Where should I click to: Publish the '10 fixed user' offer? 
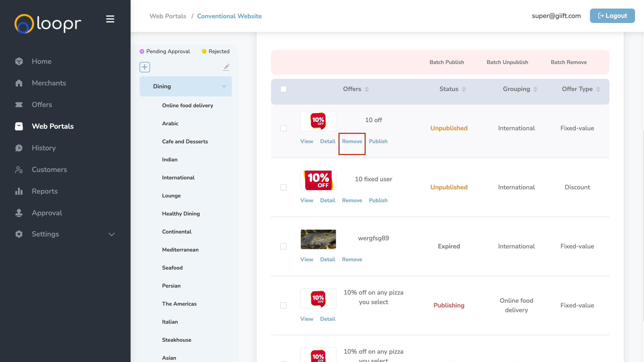coord(378,200)
